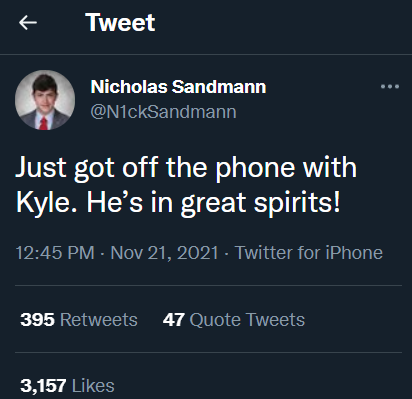Open the three-dot more options menu
Screen dimensions: 412x399
(x=390, y=87)
